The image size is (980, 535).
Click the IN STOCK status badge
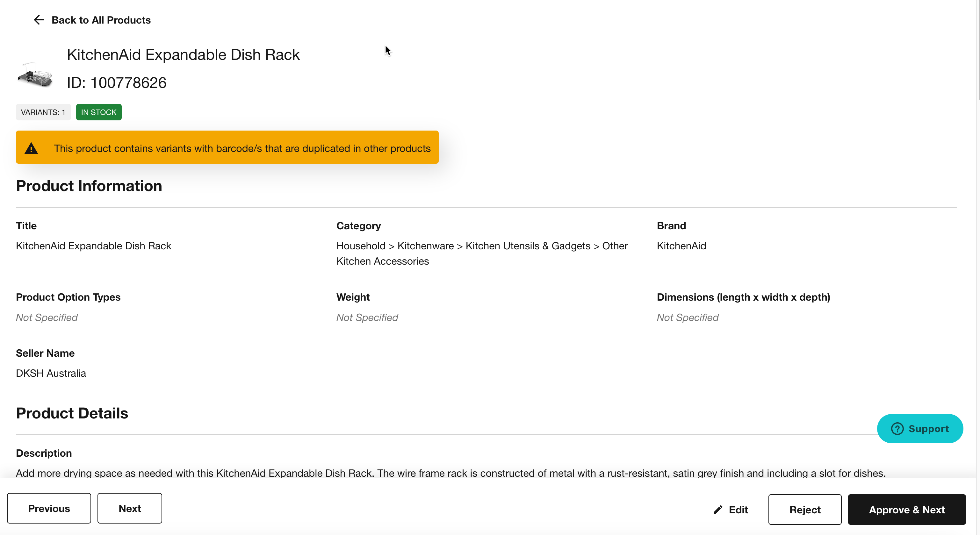point(98,112)
